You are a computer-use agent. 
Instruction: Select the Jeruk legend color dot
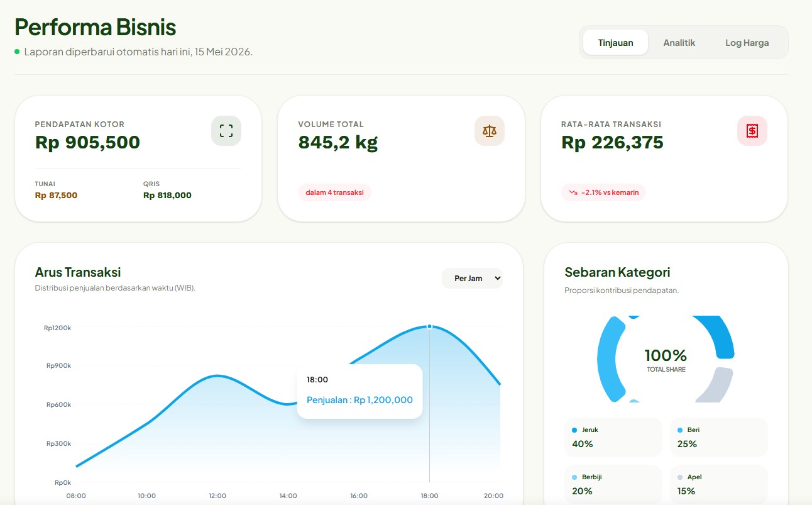pyautogui.click(x=574, y=430)
